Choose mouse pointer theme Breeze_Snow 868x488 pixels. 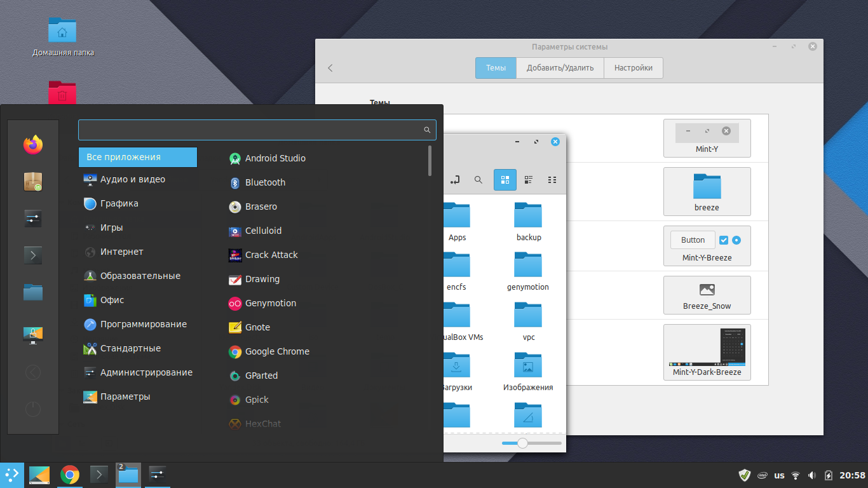[x=707, y=295]
